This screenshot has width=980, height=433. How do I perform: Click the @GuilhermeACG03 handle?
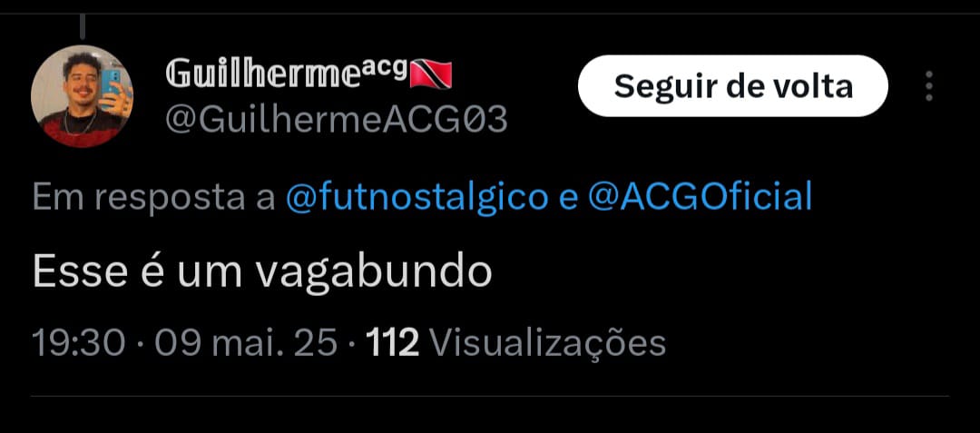click(x=337, y=119)
